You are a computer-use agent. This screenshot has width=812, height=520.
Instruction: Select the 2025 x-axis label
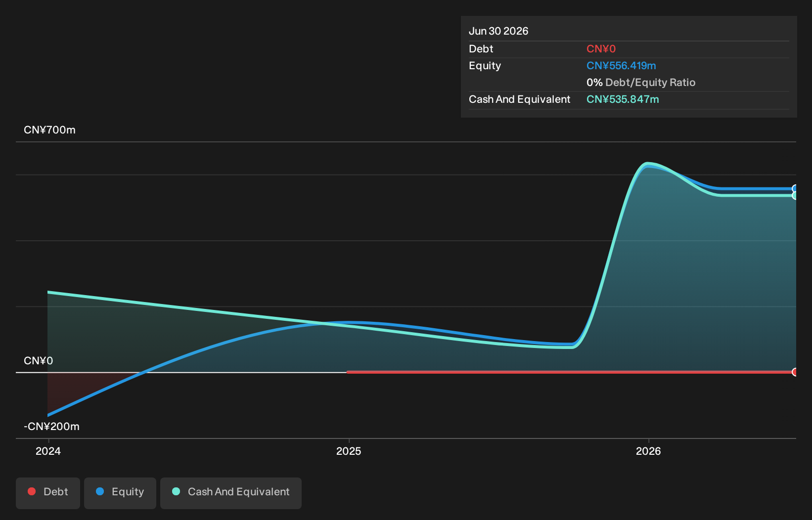[x=349, y=451]
